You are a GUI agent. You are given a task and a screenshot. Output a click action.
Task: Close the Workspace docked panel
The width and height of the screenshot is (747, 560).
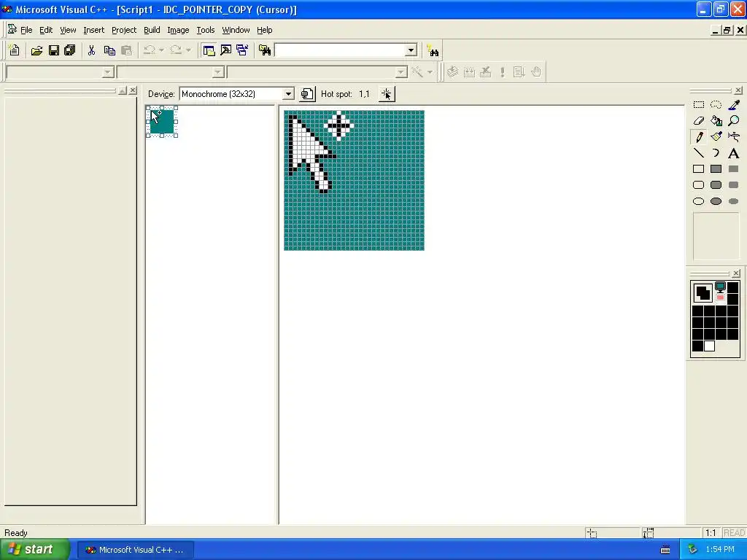click(133, 90)
